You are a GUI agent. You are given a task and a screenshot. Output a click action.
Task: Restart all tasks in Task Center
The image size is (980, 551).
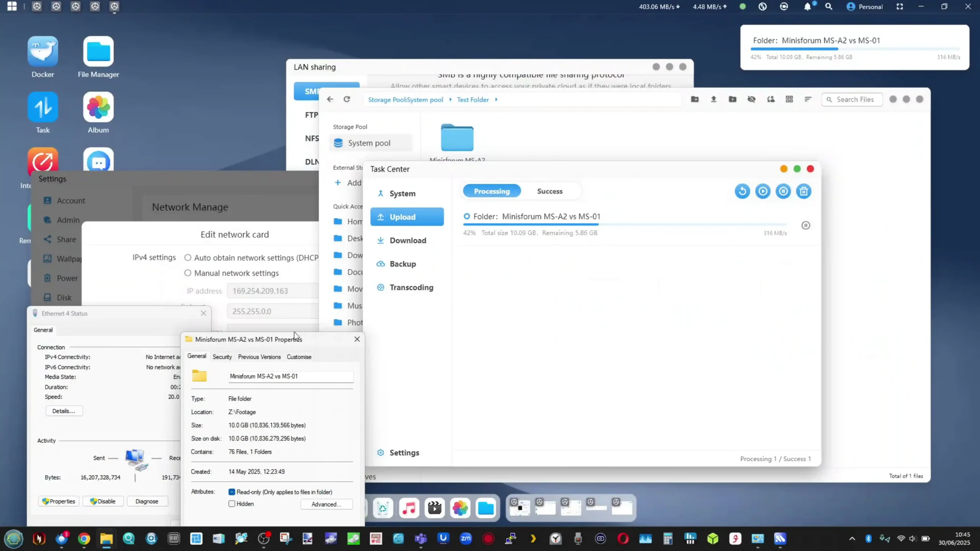pyautogui.click(x=742, y=191)
